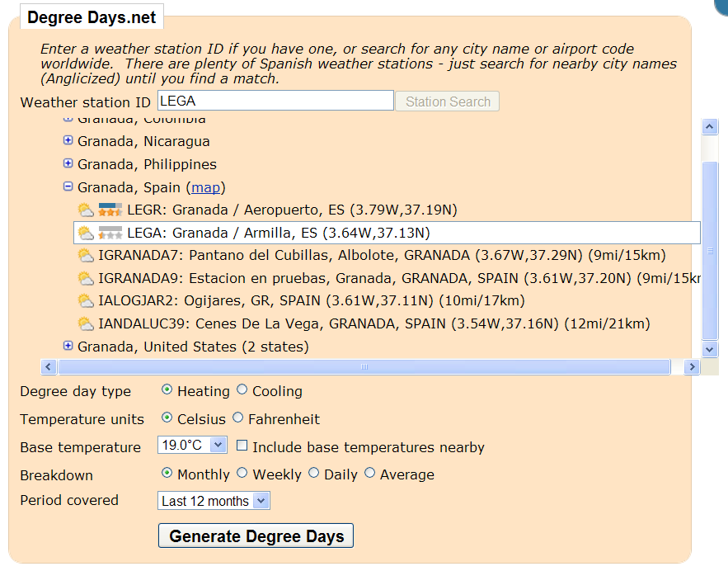The image size is (728, 571).
Task: Enable Include base temperatures nearby
Action: pos(242,446)
